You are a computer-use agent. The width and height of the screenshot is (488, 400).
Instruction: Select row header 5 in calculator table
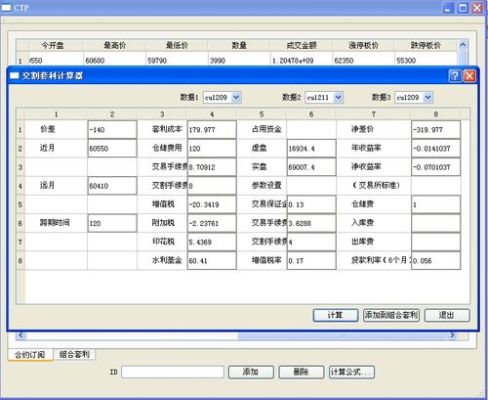click(x=20, y=204)
